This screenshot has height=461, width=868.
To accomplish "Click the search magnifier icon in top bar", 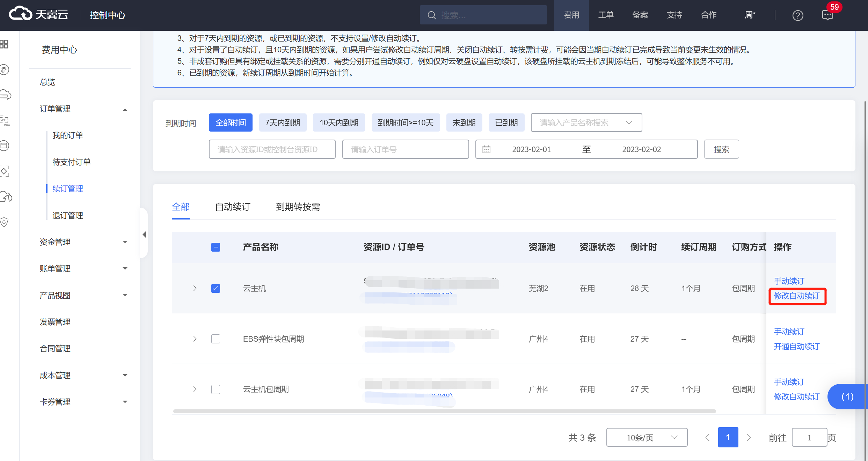I will [x=432, y=15].
